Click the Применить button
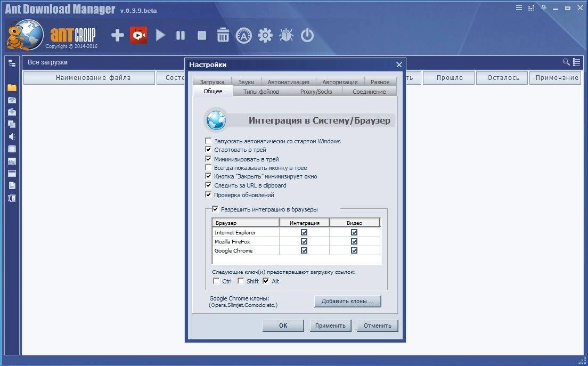 click(x=330, y=326)
